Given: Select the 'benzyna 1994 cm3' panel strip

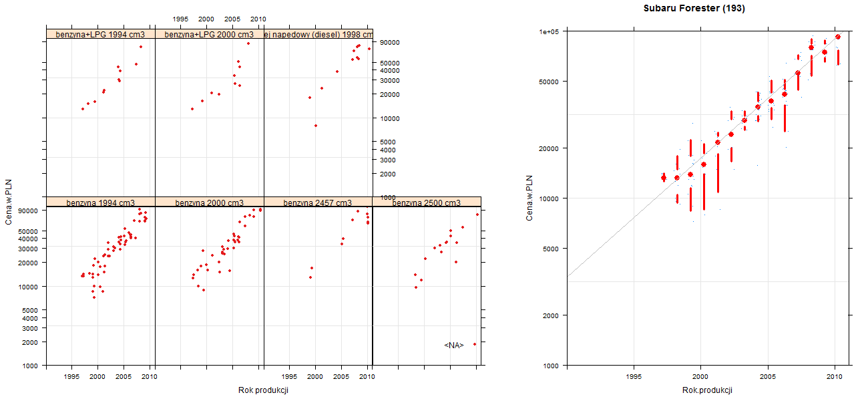Looking at the screenshot, I should [100, 203].
